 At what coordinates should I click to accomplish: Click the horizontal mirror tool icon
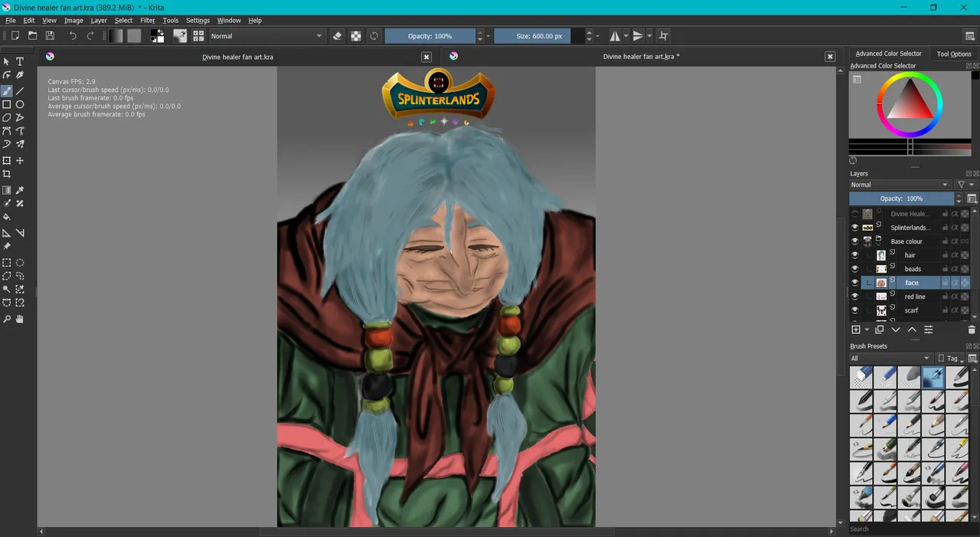[615, 36]
